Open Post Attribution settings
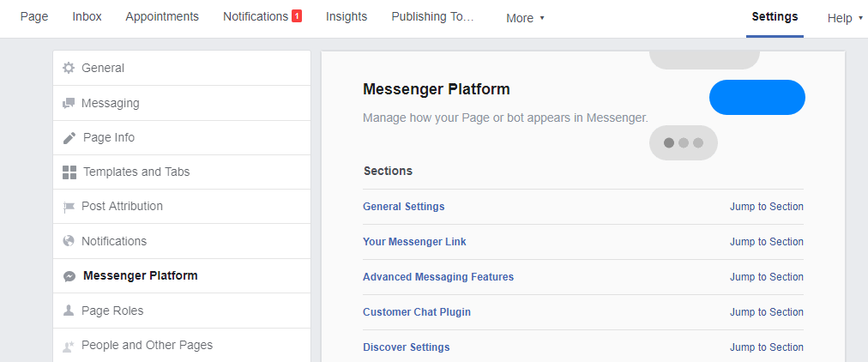 coord(182,207)
